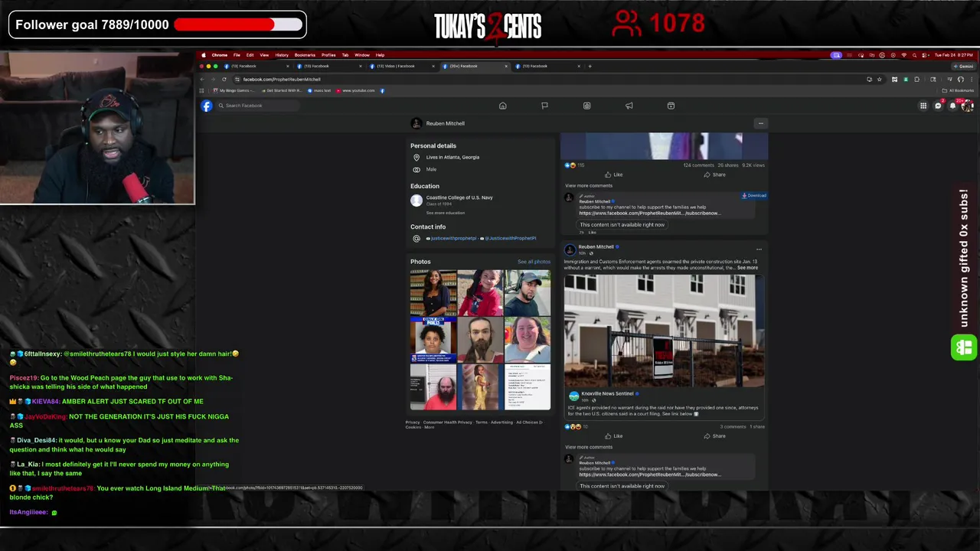The height and width of the screenshot is (551, 980).
Task: Click the Search Facebook field
Action: pyautogui.click(x=256, y=106)
